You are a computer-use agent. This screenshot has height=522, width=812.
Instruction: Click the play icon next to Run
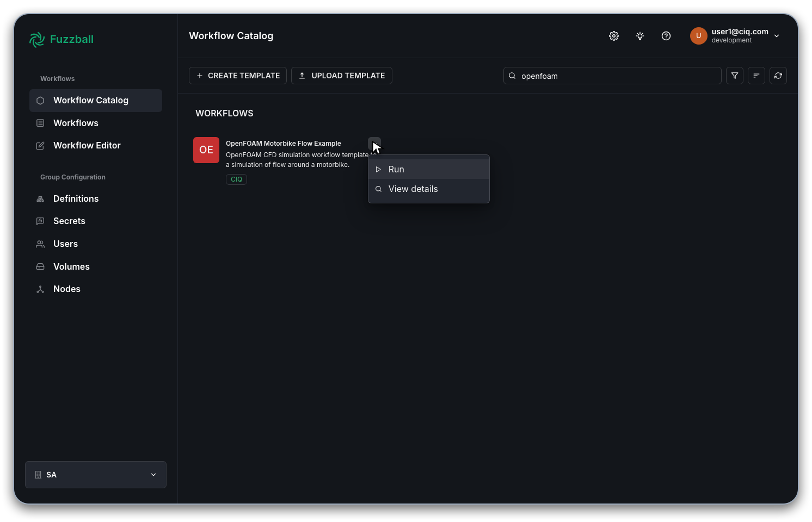[x=378, y=169]
